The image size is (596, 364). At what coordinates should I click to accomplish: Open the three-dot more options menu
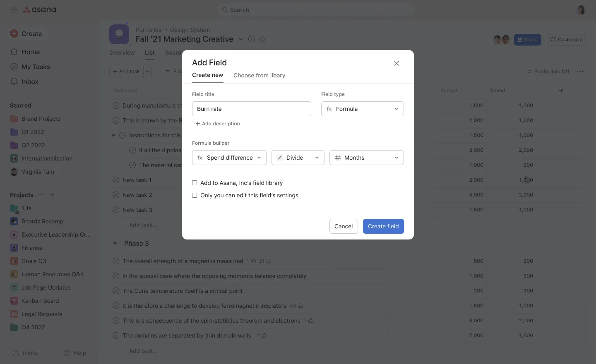[x=580, y=72]
